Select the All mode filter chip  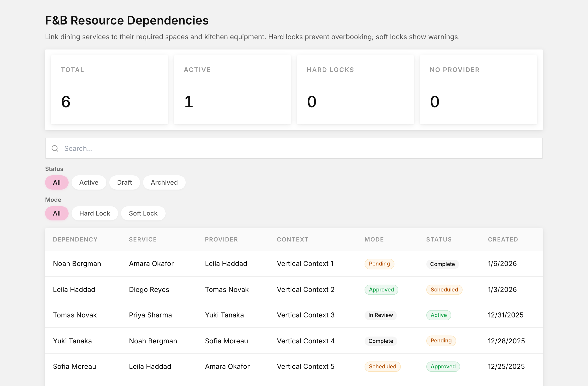point(57,213)
